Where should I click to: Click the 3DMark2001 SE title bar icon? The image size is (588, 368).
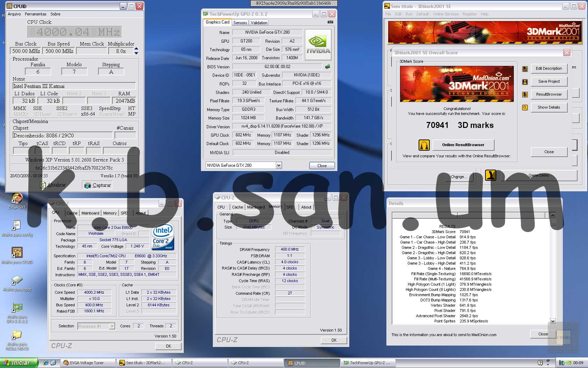tap(387, 6)
